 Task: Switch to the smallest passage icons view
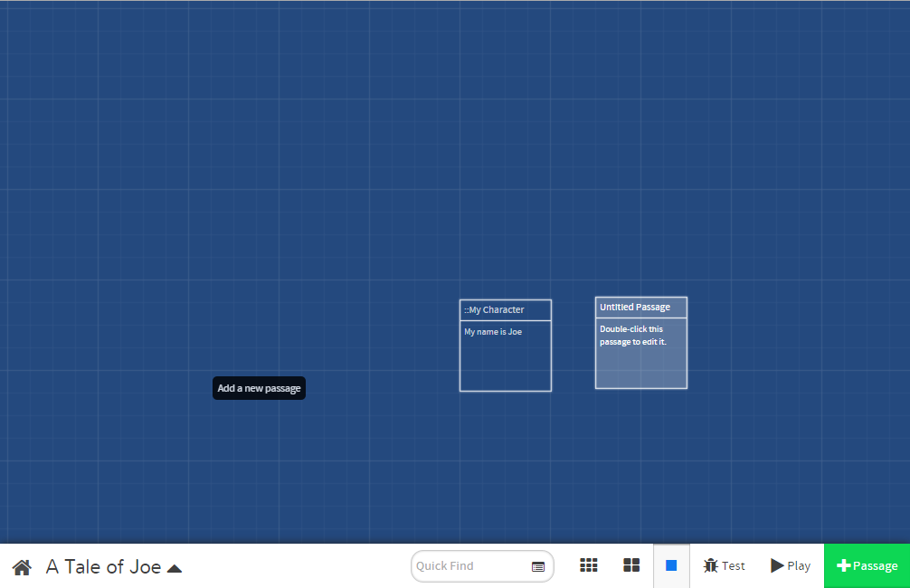click(589, 565)
